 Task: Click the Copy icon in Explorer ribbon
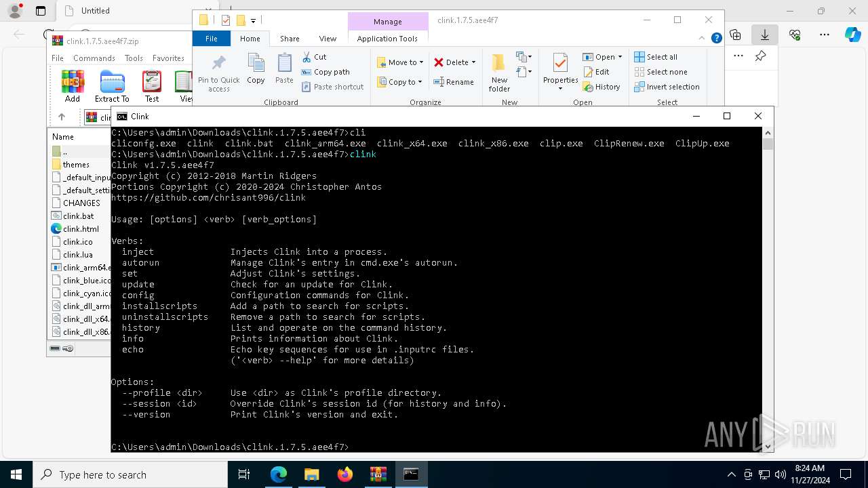coord(256,68)
